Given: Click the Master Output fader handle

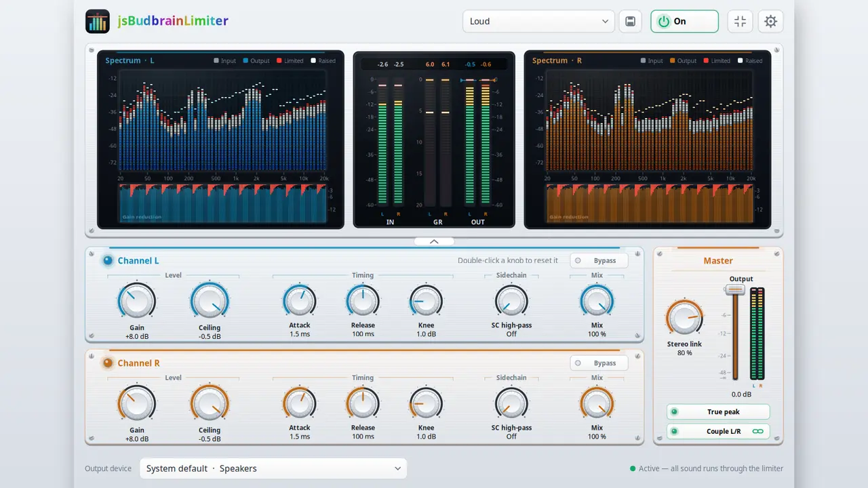Looking at the screenshot, I should [734, 289].
